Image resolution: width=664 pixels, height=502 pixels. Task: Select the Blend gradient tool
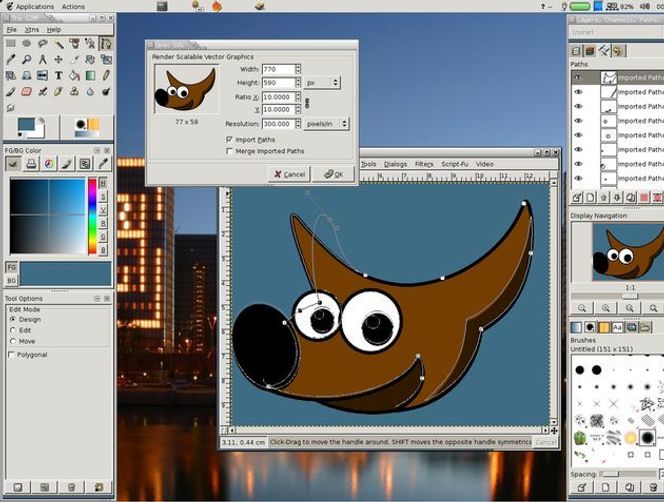point(90,75)
